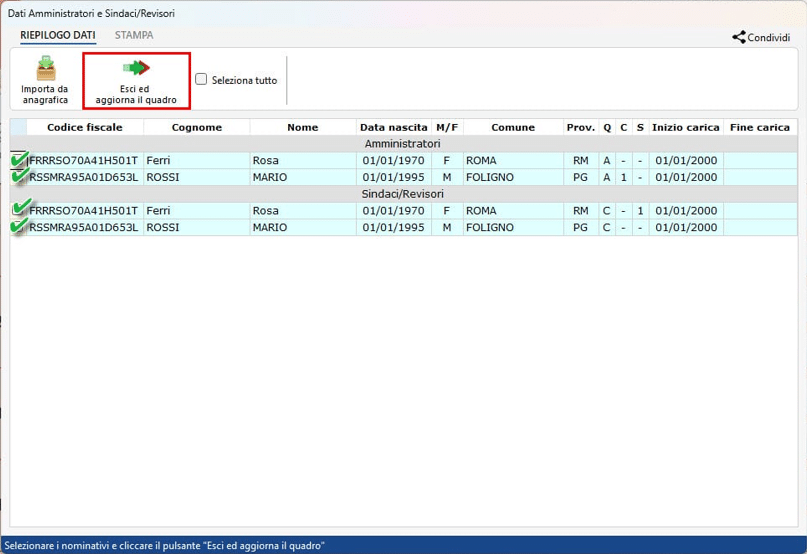Click birth date 01/01/1970 in Amministratori
This screenshot has width=807, height=554.
pos(393,160)
